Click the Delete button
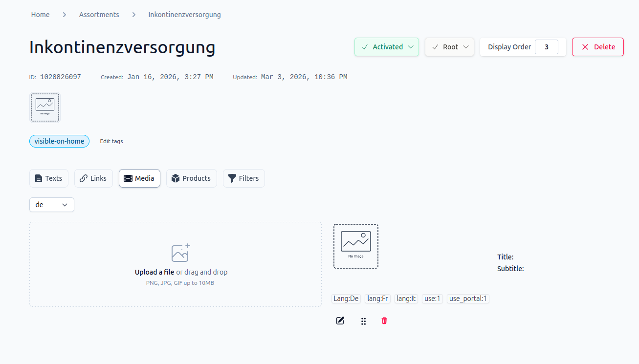 tap(598, 47)
